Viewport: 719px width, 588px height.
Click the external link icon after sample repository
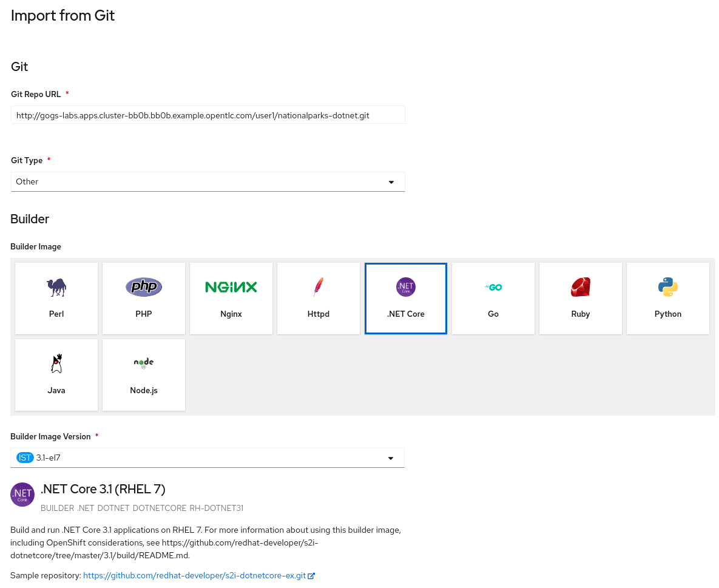[311, 576]
